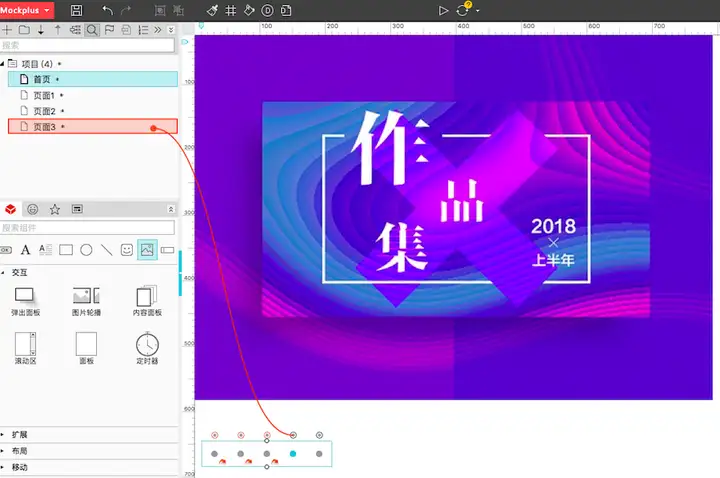Click the circled D icon
This screenshot has height=478, width=720.
pyautogui.click(x=267, y=10)
